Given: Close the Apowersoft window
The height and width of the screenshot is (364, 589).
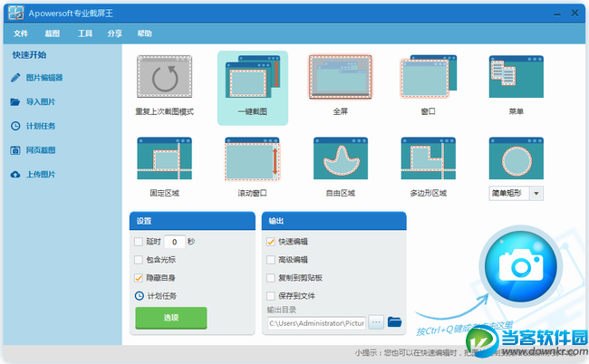Looking at the screenshot, I should pos(575,14).
